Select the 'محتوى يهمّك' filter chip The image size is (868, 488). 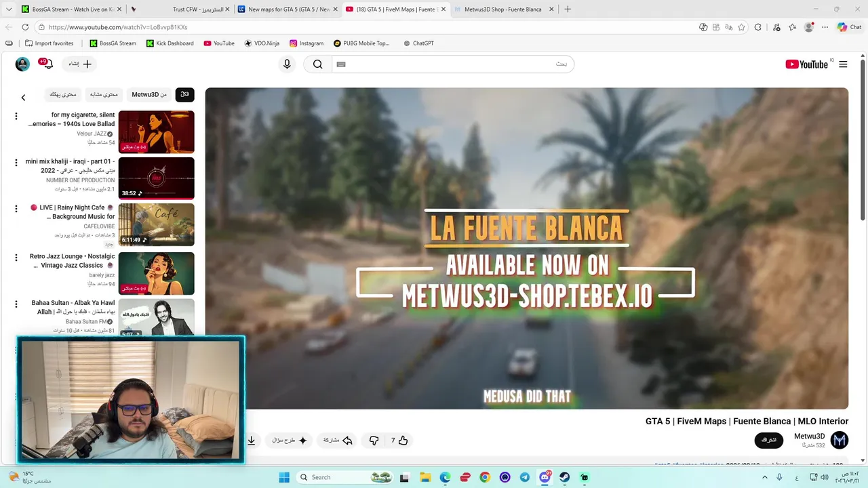63,95
